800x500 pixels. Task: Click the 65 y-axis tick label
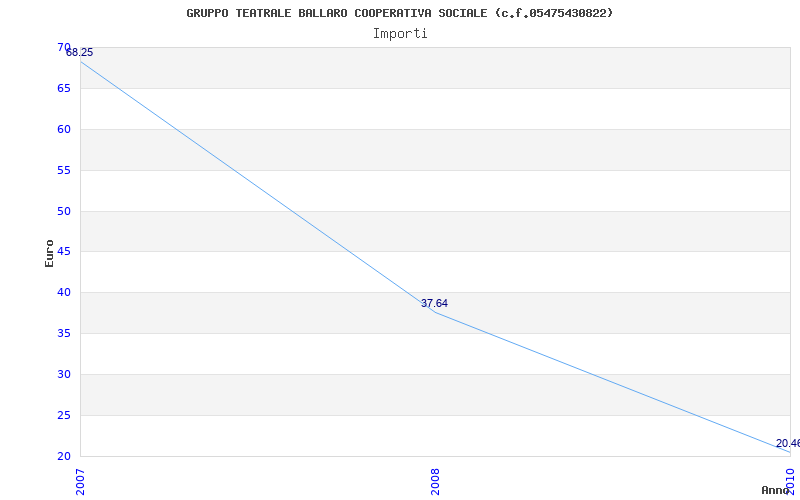click(x=64, y=88)
